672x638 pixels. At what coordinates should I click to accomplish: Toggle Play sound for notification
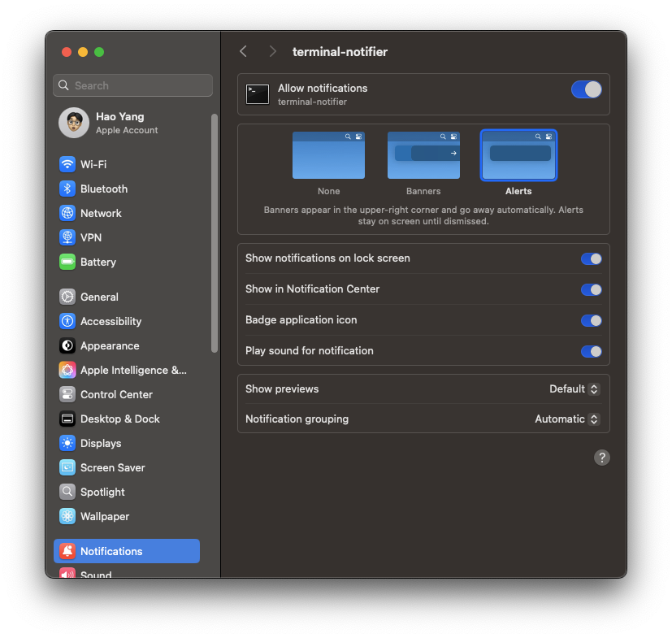[592, 351]
